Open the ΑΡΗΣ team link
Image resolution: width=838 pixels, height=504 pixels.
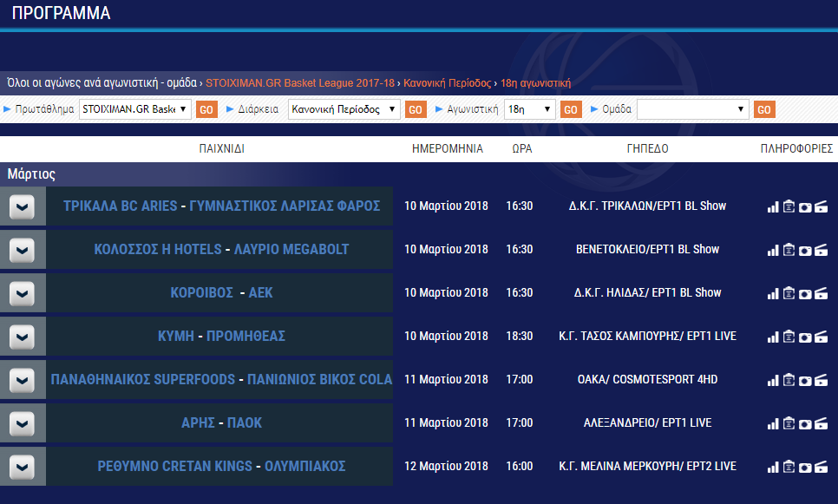(x=198, y=422)
